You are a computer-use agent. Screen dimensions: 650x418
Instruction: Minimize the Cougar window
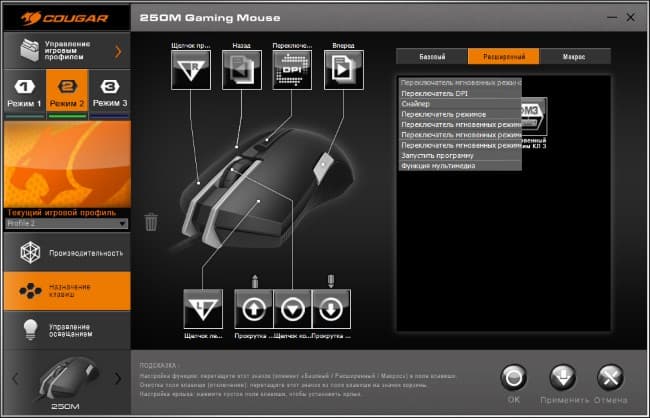[612, 17]
